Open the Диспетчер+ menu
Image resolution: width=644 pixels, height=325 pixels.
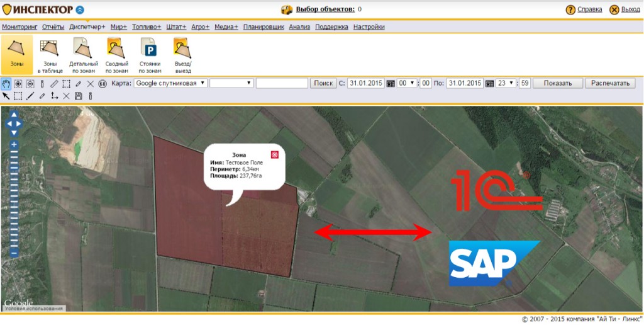[87, 27]
